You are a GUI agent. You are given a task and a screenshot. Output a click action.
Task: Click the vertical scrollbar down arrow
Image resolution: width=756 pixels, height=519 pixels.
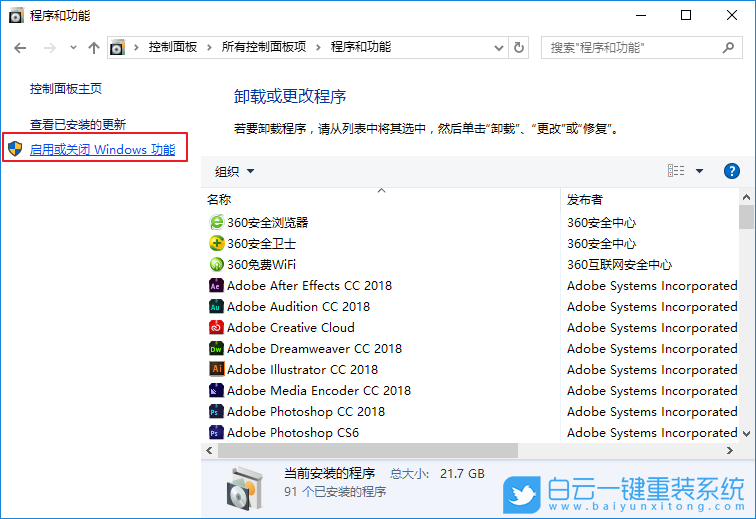[x=746, y=434]
